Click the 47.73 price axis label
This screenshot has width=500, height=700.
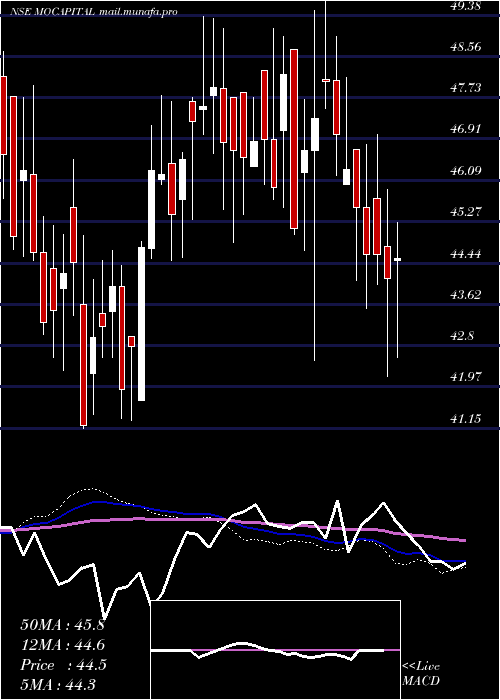[x=466, y=88]
